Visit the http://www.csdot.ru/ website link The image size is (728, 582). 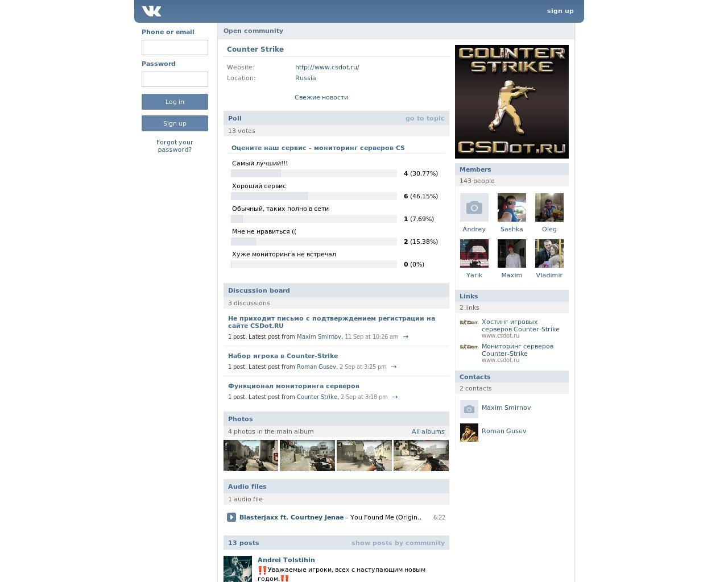pos(327,67)
